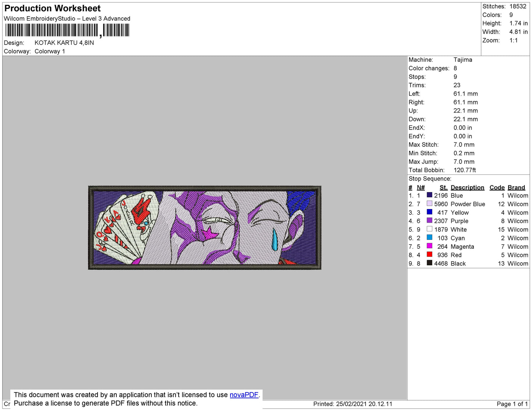Click the Description column header
532x411 pixels.
tap(467, 187)
